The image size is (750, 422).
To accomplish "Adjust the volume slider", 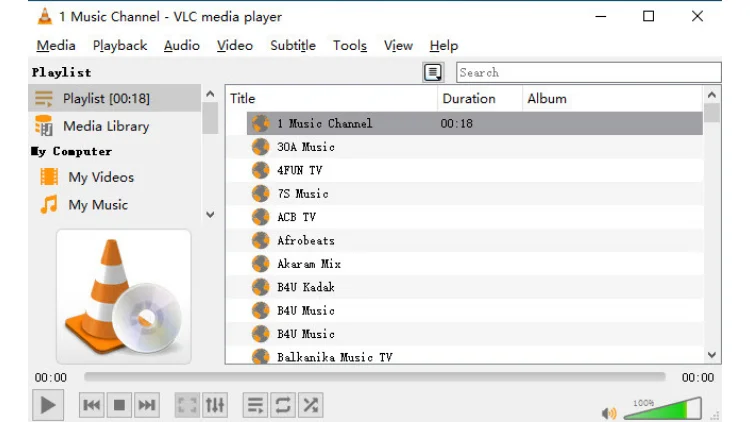I will [x=662, y=409].
